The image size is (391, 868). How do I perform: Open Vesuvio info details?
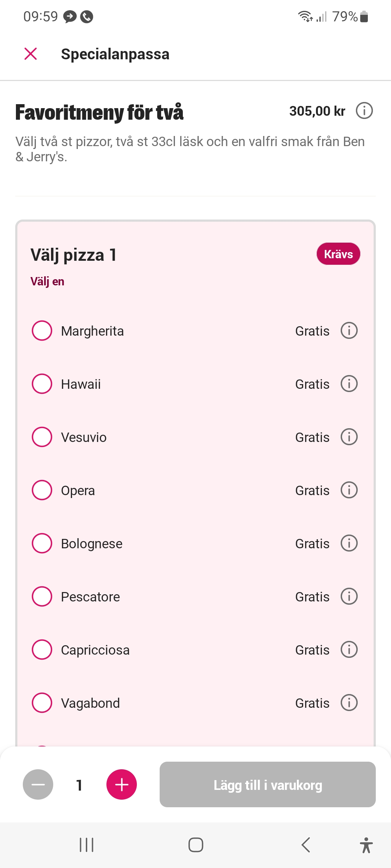coord(349,437)
